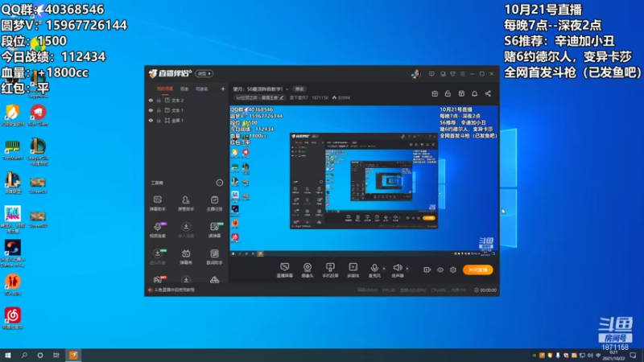Screen dimensions: 644x362
Task: Lock the 文本 2 layer
Action: tap(159, 100)
